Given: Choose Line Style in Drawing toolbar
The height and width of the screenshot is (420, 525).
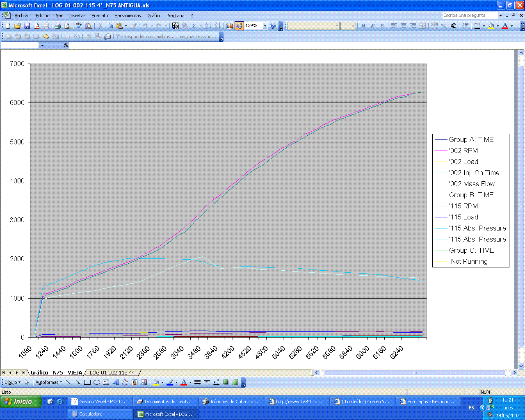Looking at the screenshot, I should (x=197, y=382).
